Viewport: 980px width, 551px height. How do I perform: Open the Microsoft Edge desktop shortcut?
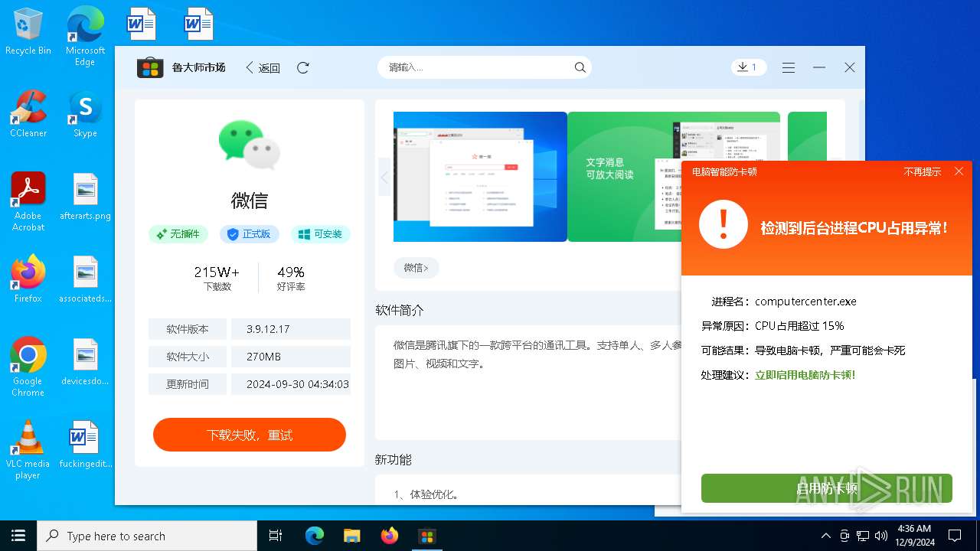[x=85, y=37]
